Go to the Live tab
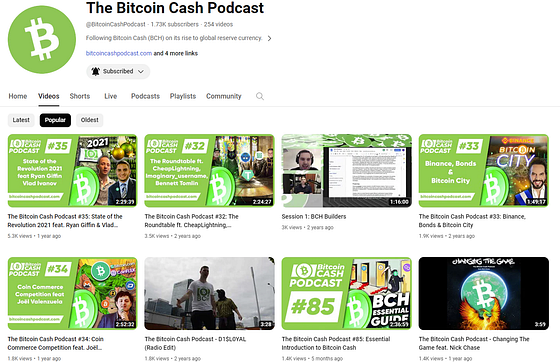This screenshot has width=560, height=362. pos(110,96)
